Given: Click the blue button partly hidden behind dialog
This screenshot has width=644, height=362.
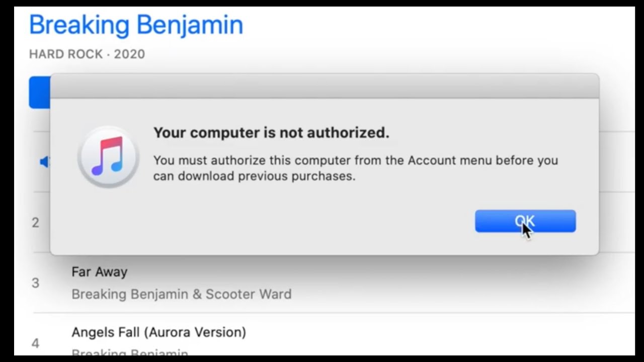Looking at the screenshot, I should 39,92.
